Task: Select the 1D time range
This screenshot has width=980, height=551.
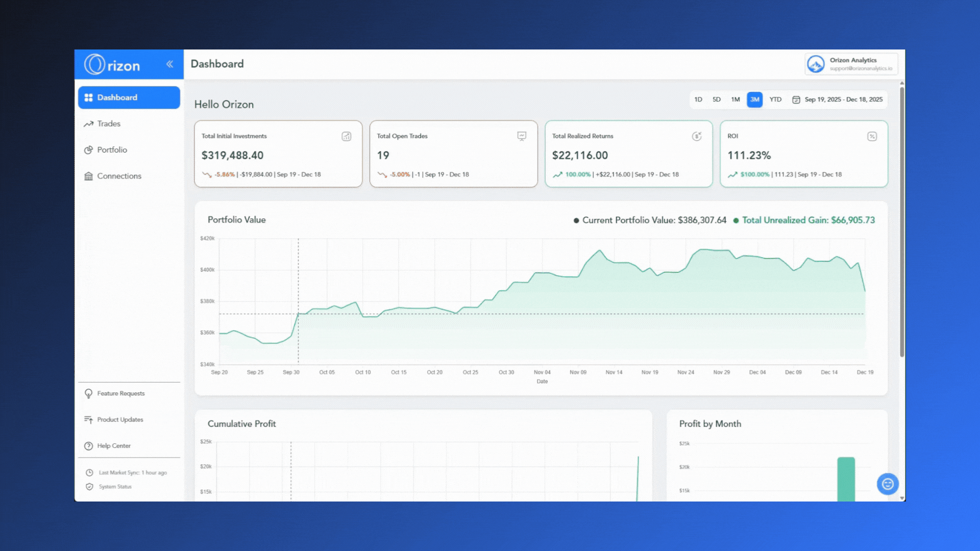Action: (698, 99)
